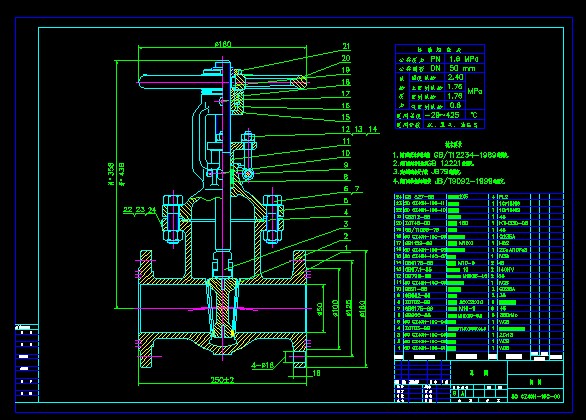Click the ø50 bore diameter dimension
The image size is (586, 420).
(320, 309)
